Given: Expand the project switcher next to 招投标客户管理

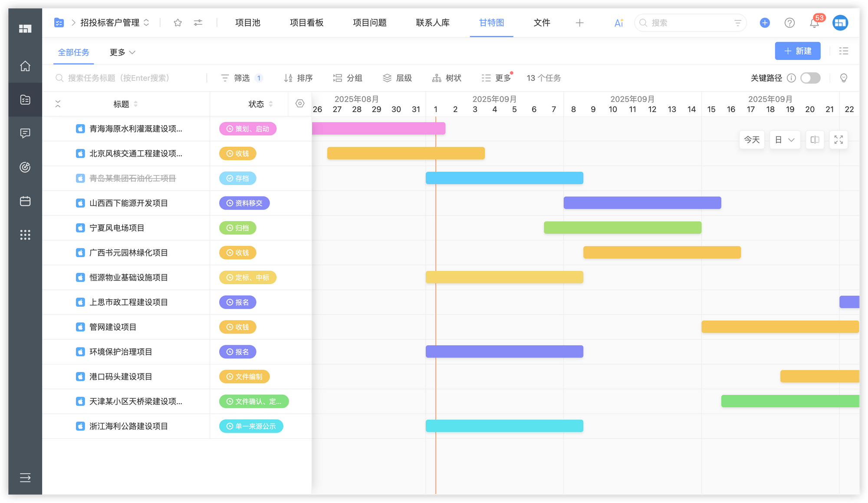Looking at the screenshot, I should [147, 23].
